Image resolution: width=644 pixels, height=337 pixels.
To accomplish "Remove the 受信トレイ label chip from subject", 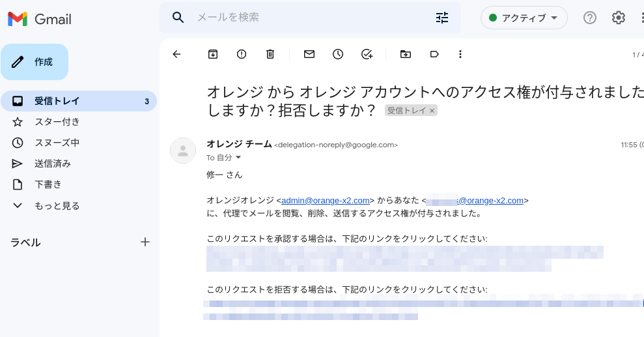I will coord(432,111).
